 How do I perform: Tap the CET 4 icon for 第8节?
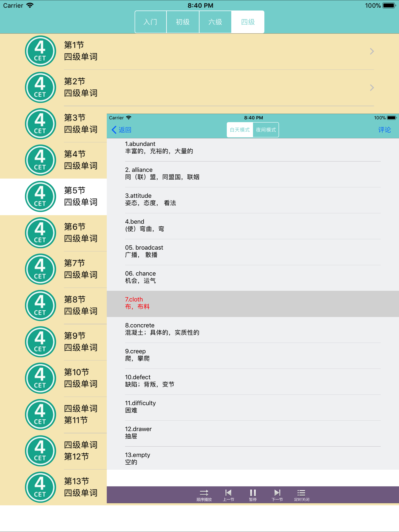(41, 306)
